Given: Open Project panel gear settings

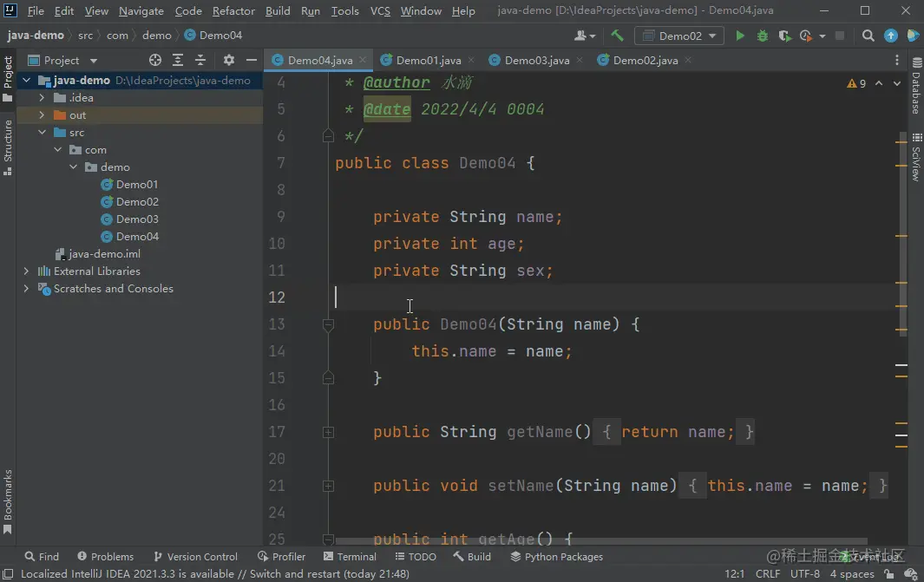Looking at the screenshot, I should [x=229, y=60].
